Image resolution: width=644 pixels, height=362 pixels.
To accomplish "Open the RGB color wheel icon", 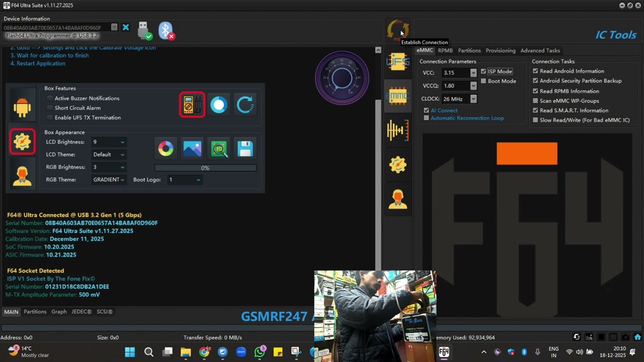I will [x=166, y=148].
